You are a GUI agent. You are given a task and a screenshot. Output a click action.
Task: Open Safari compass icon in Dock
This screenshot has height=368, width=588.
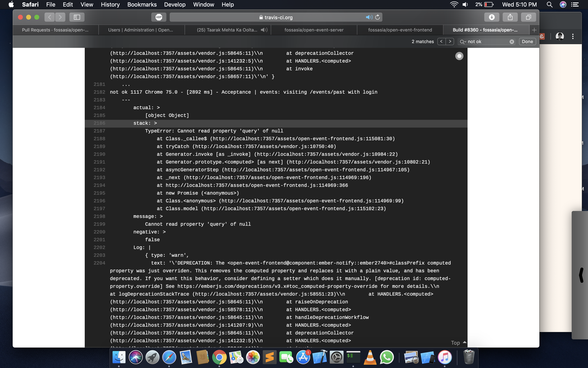[169, 357]
